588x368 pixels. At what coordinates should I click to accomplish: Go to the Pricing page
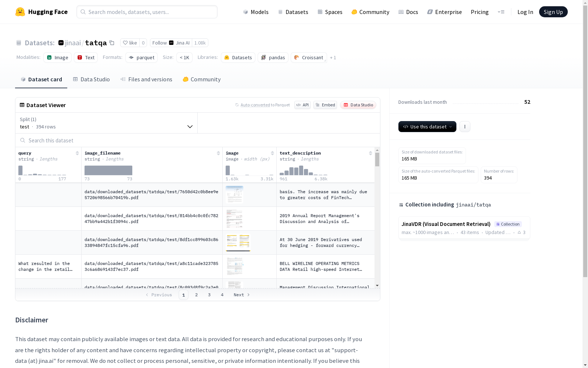480,12
